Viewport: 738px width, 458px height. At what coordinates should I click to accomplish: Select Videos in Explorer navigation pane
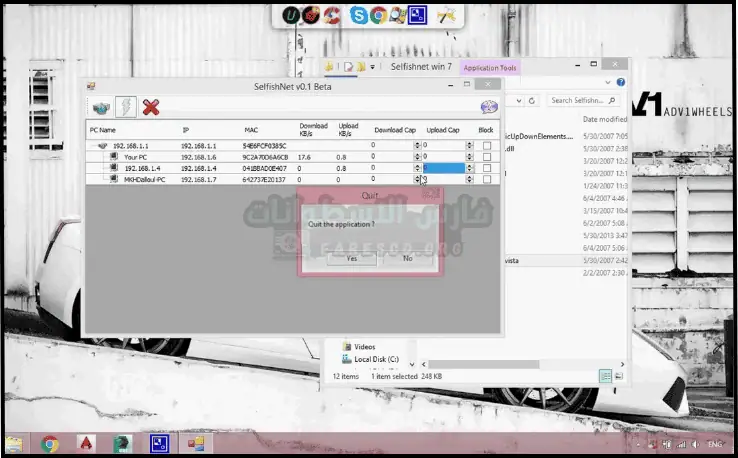[x=364, y=347]
